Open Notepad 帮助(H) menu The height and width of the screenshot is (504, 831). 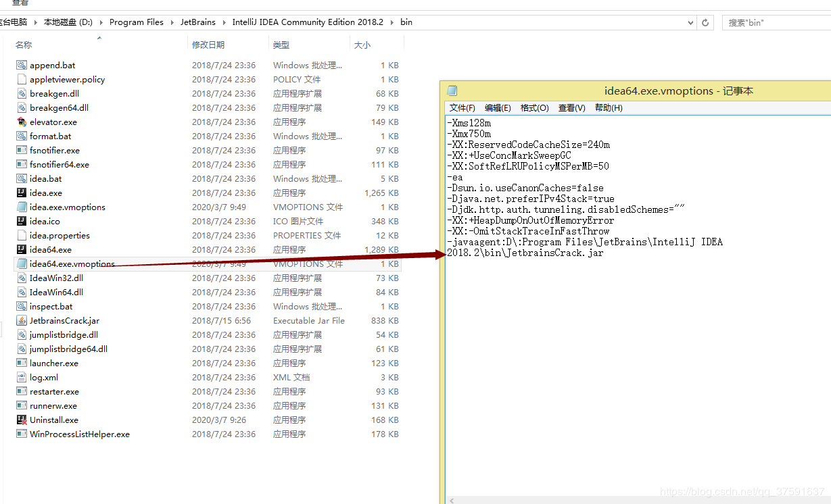609,108
